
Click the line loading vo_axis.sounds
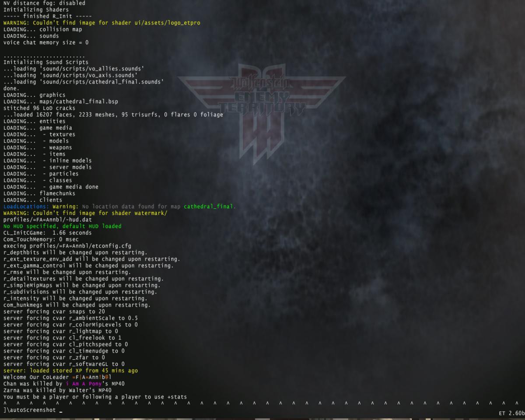(x=70, y=75)
